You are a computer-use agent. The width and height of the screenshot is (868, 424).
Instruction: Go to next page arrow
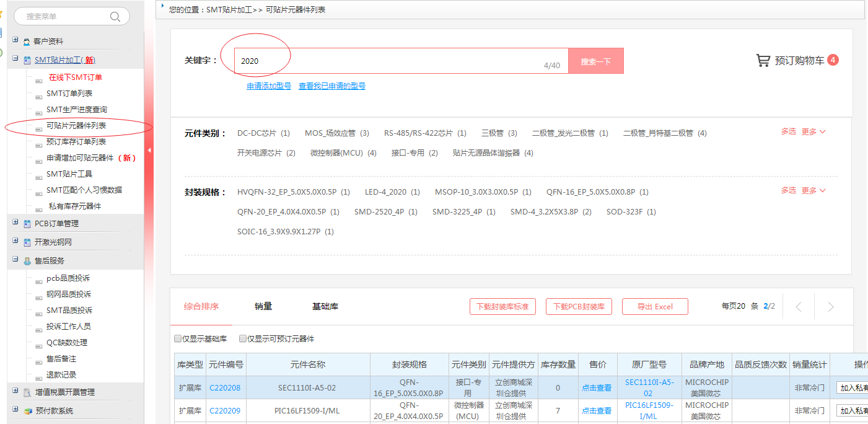[831, 307]
